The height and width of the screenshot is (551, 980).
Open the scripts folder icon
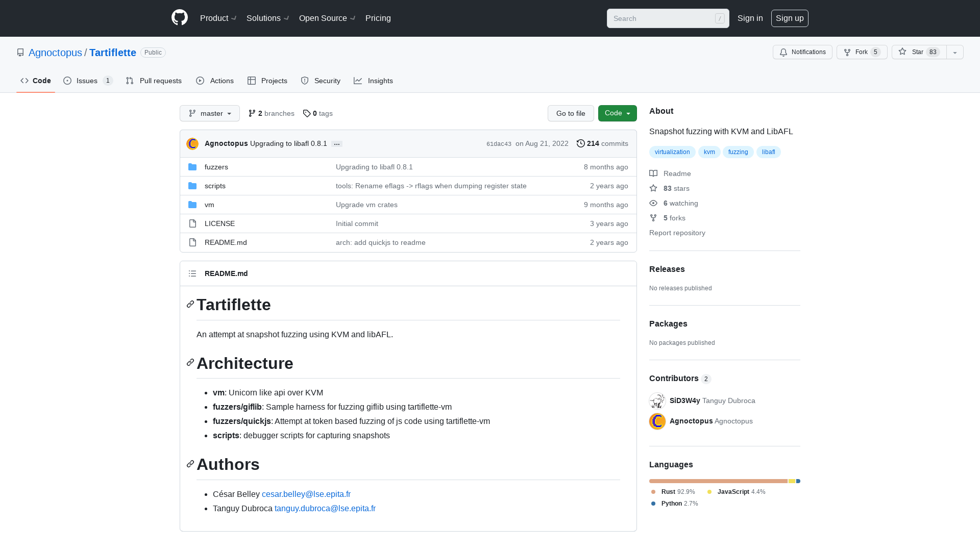[x=192, y=186]
